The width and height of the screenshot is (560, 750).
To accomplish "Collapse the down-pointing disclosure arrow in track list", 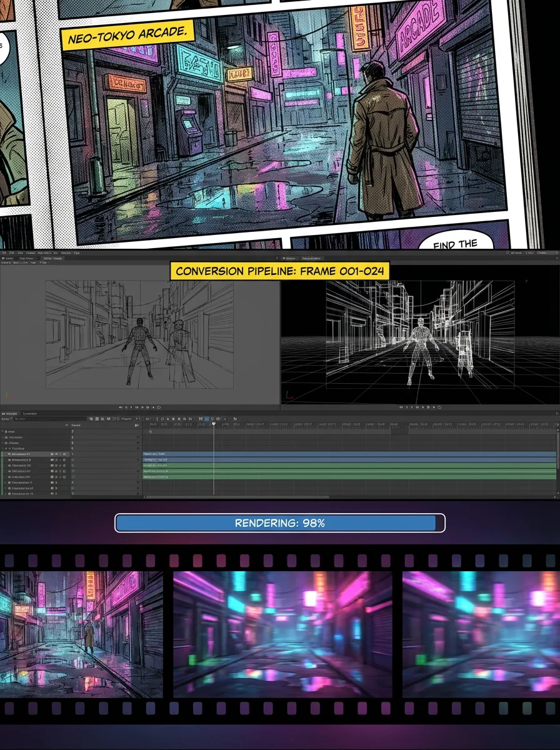I will coord(6,449).
